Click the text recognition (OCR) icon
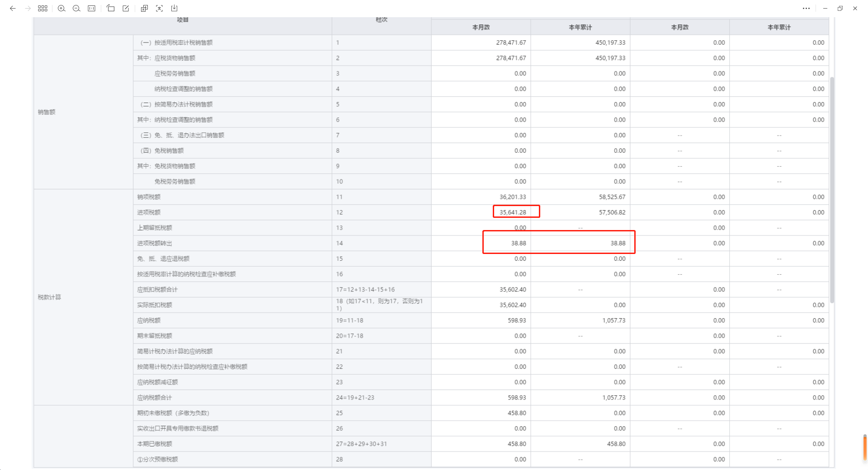Image resolution: width=868 pixels, height=470 pixels. [159, 8]
